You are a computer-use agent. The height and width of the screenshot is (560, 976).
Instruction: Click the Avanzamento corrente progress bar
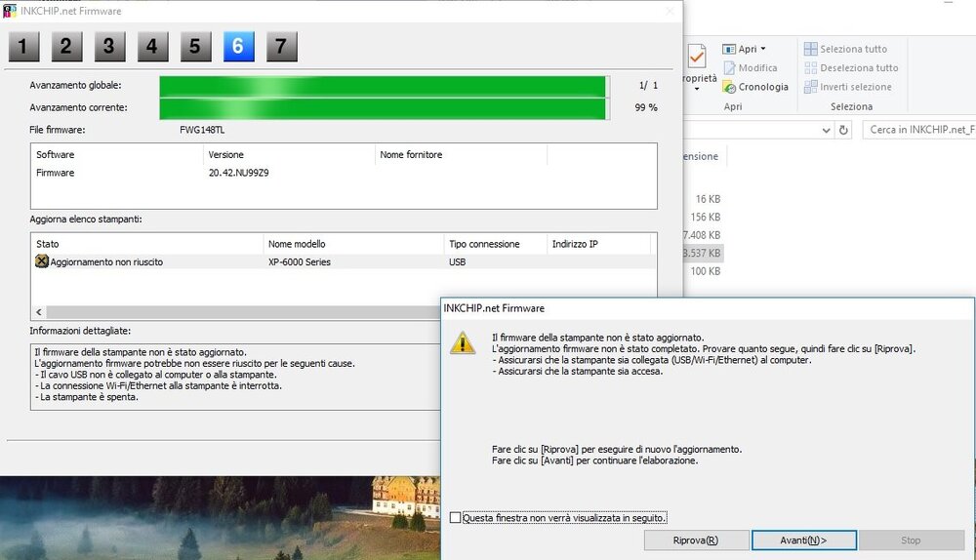pos(384,108)
